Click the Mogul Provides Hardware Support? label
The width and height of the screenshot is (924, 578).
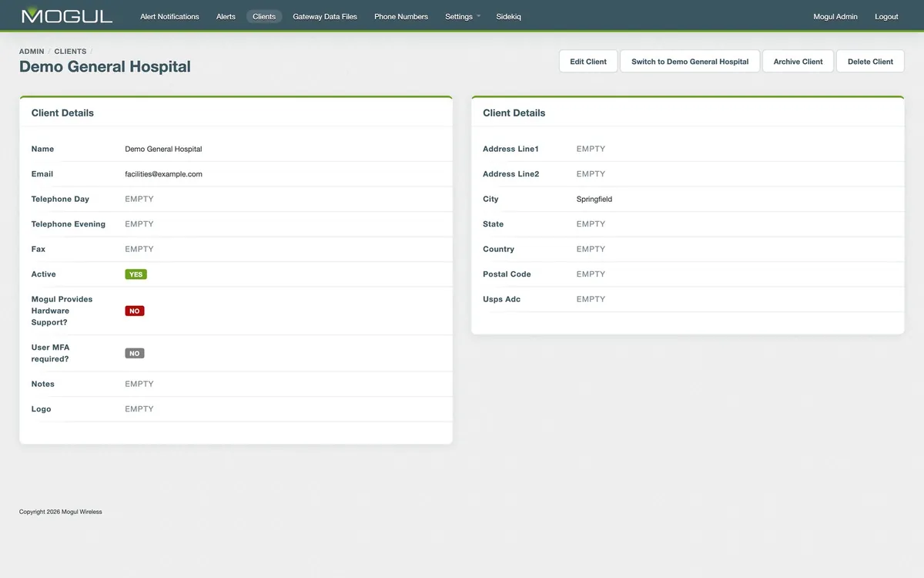(x=62, y=311)
